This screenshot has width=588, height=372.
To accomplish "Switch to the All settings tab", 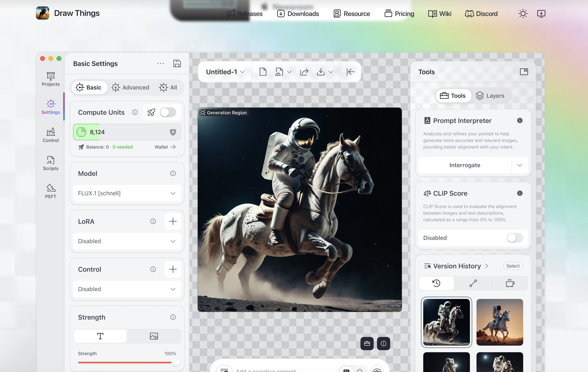I will coord(168,87).
